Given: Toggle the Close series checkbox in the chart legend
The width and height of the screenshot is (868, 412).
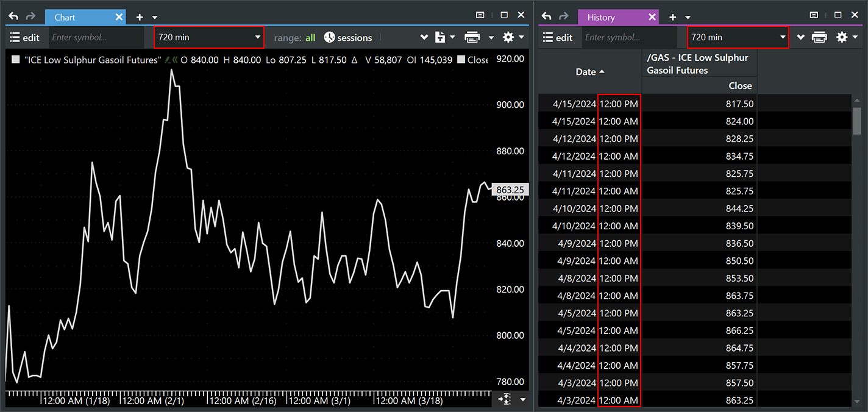Looking at the screenshot, I should point(461,60).
